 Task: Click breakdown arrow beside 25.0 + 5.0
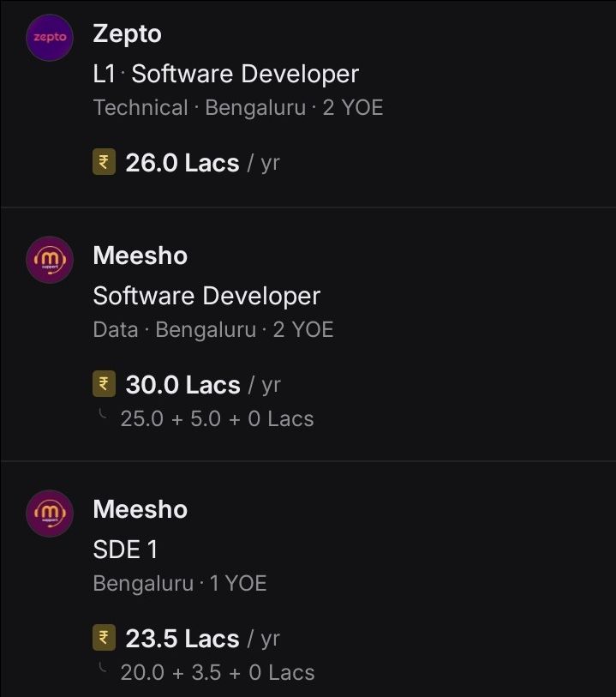coord(103,414)
